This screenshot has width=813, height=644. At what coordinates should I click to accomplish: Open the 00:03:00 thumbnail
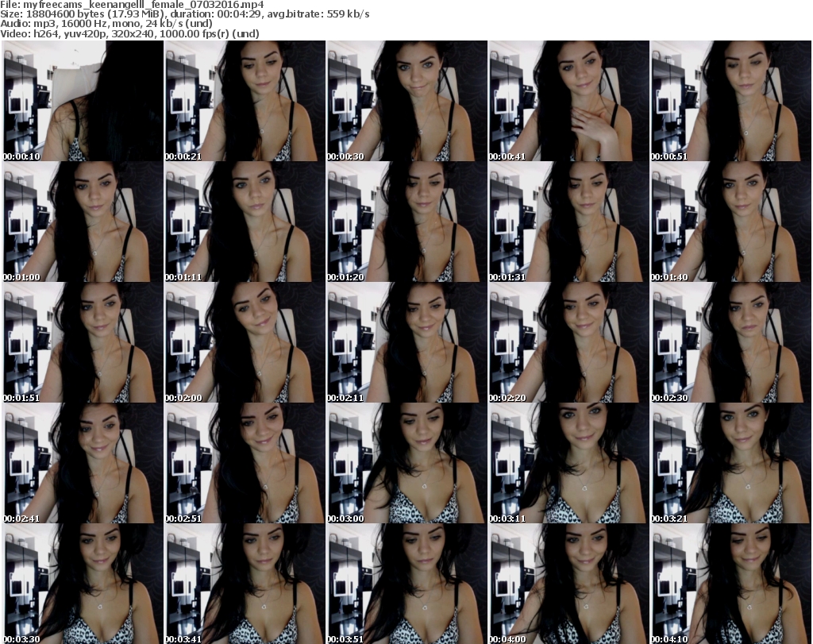pyautogui.click(x=406, y=464)
